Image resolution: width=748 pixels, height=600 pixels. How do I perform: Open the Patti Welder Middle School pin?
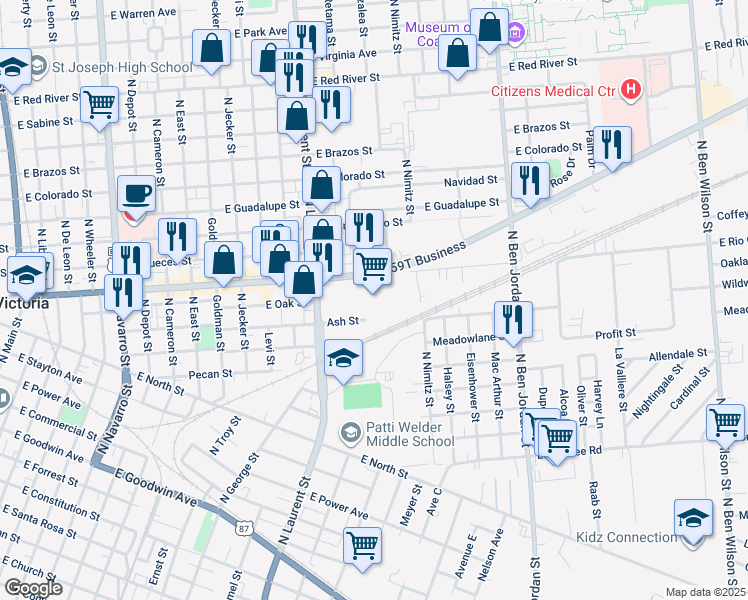coord(350,432)
